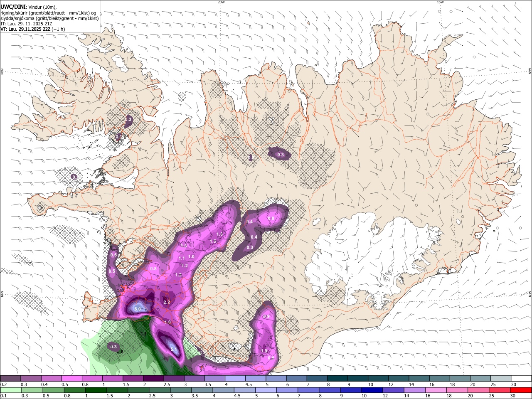Viewport: 532px width, 399px height.
Task: Click the 'VT: Lau. 29.11.2025 22Z (+1 h)' line
Action: click(32, 29)
